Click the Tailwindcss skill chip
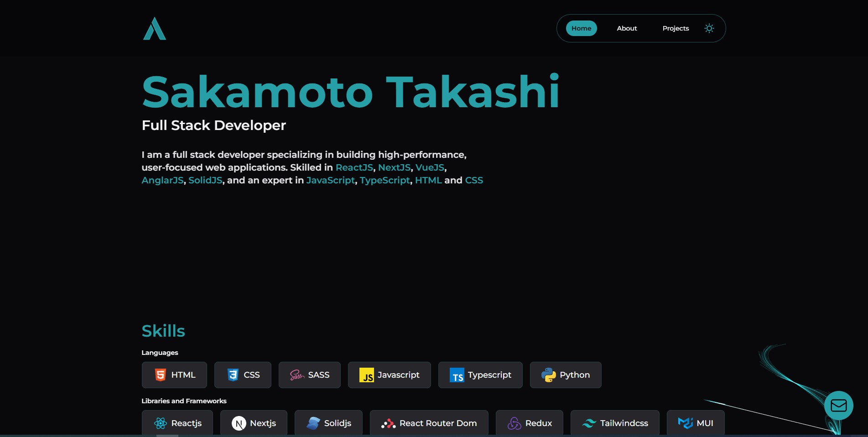Viewport: 868px width, 437px height. [615, 423]
